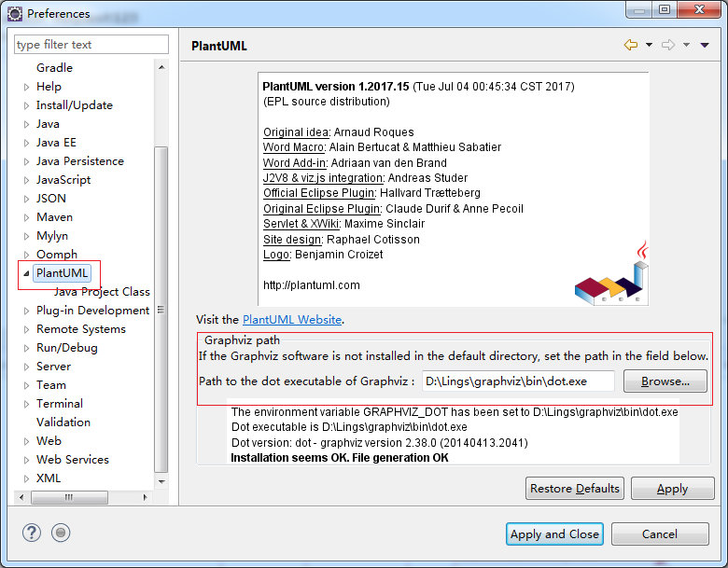Expand the Plug-in Development node

[26, 311]
